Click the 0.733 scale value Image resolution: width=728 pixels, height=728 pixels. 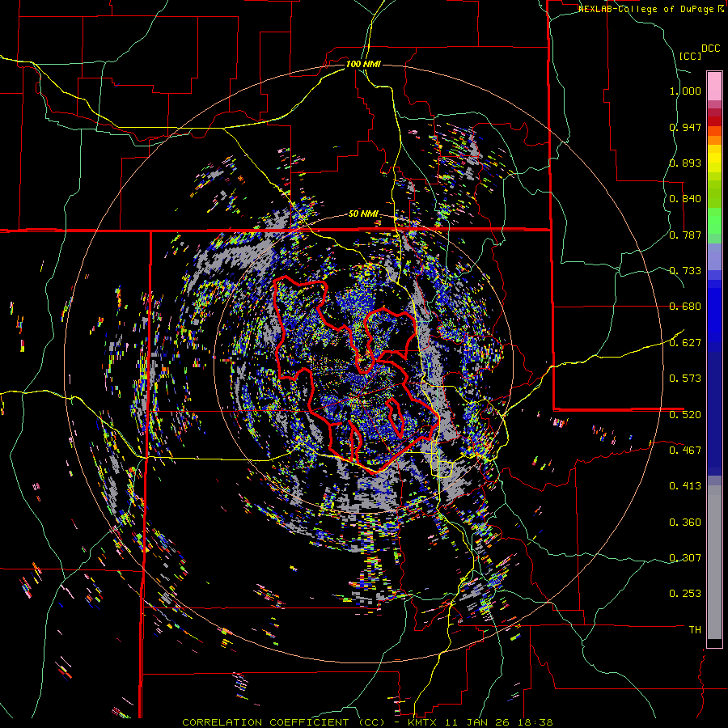(685, 271)
